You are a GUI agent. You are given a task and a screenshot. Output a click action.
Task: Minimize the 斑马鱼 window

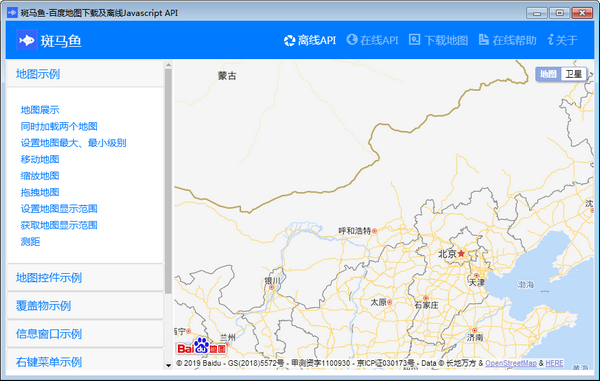point(536,13)
